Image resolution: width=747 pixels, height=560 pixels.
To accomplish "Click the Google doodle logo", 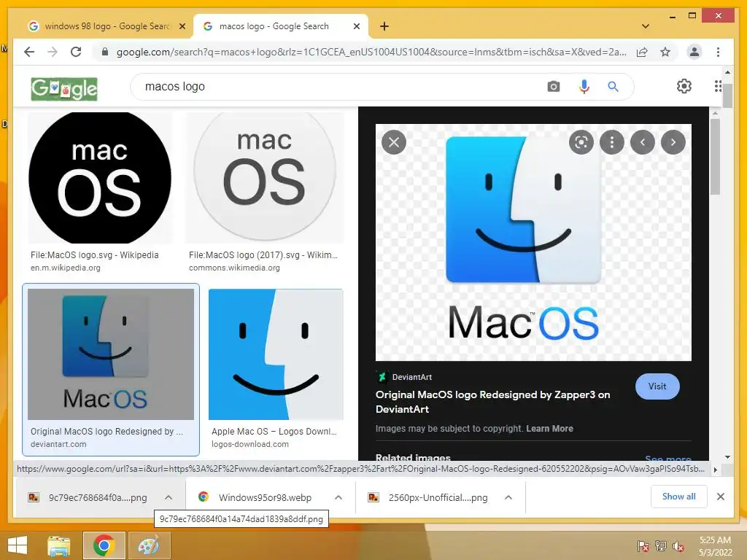I will pos(64,88).
